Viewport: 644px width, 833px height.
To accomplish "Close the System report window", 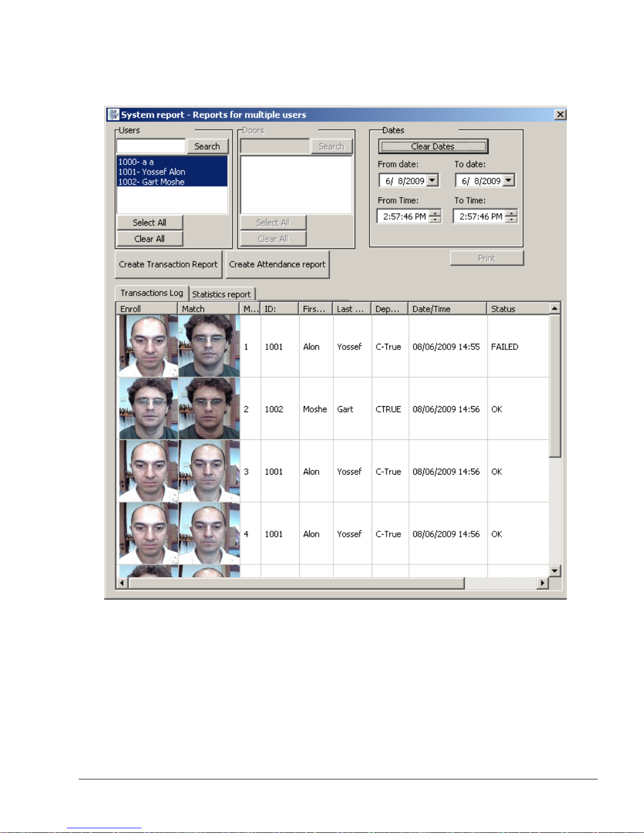I will (x=560, y=115).
